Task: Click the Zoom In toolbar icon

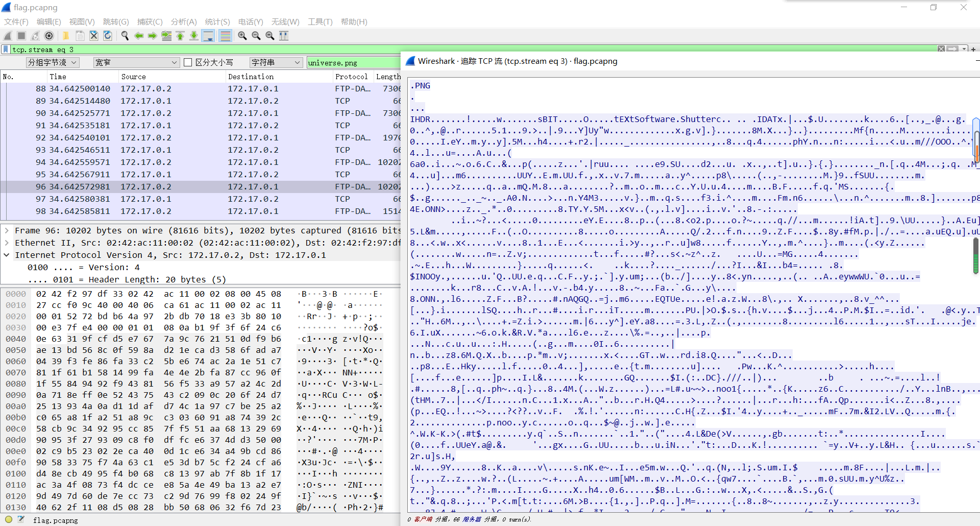Action: (x=242, y=36)
